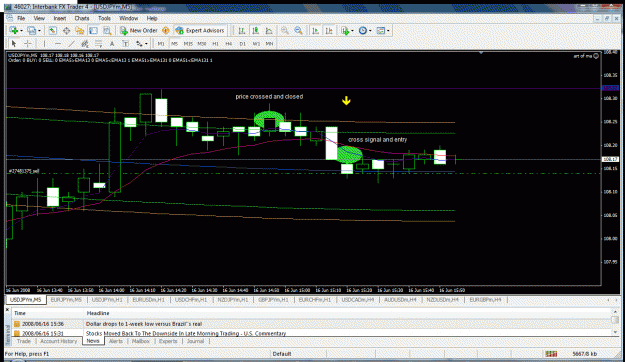Image resolution: width=625 pixels, height=362 pixels.
Task: Select the vertical line tool
Action: (44, 43)
